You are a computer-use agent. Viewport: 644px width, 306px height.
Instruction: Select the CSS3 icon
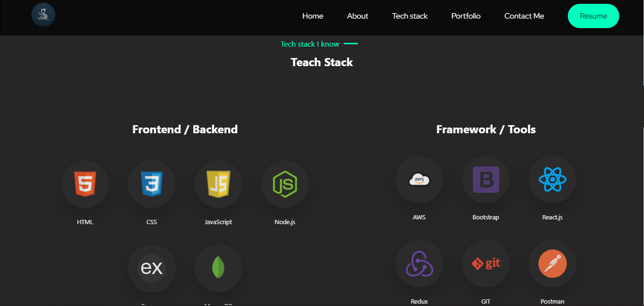[x=151, y=184]
